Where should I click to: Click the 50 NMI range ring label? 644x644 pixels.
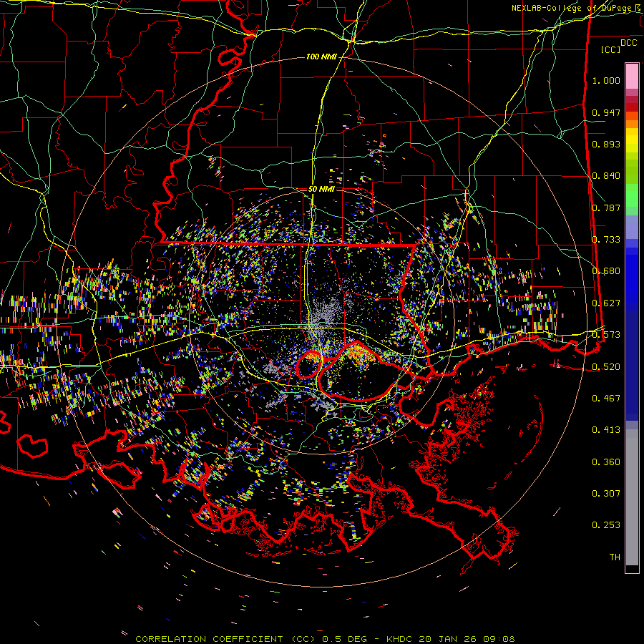pos(321,189)
